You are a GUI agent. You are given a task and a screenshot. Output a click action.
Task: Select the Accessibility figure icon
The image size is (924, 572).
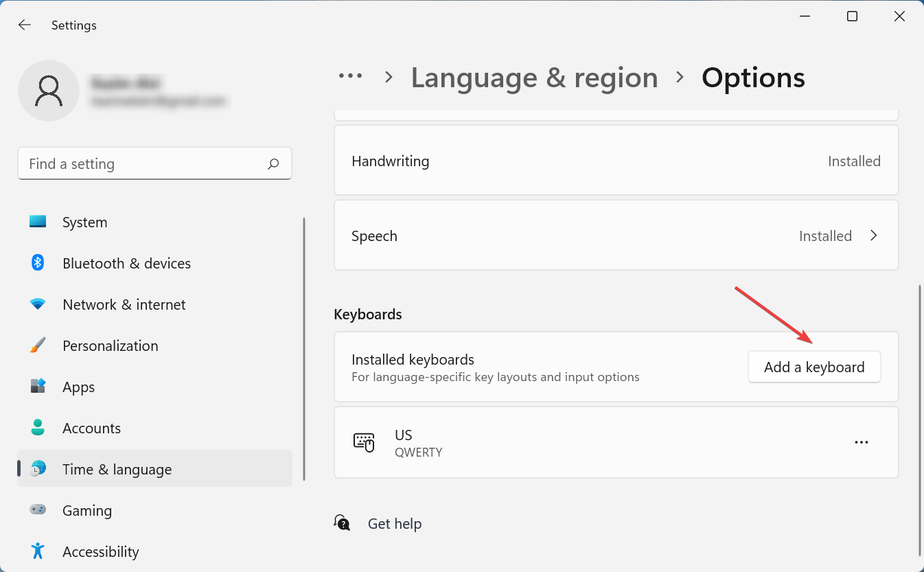coord(38,551)
